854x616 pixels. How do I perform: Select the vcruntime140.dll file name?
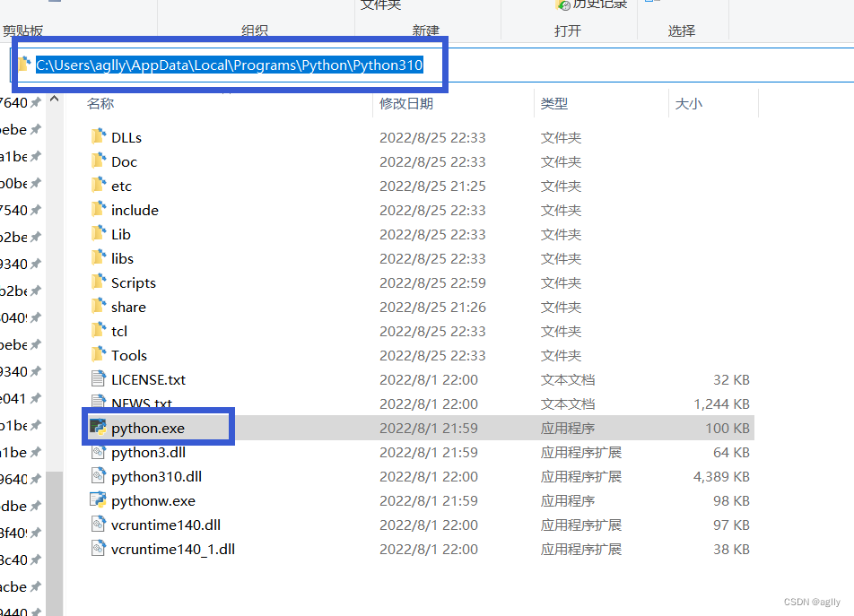click(x=166, y=525)
